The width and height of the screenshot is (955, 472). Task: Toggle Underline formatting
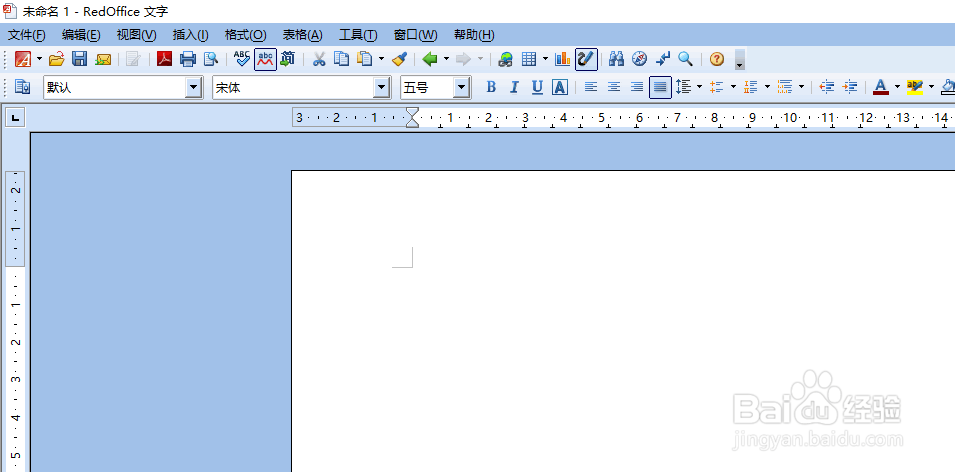[537, 87]
